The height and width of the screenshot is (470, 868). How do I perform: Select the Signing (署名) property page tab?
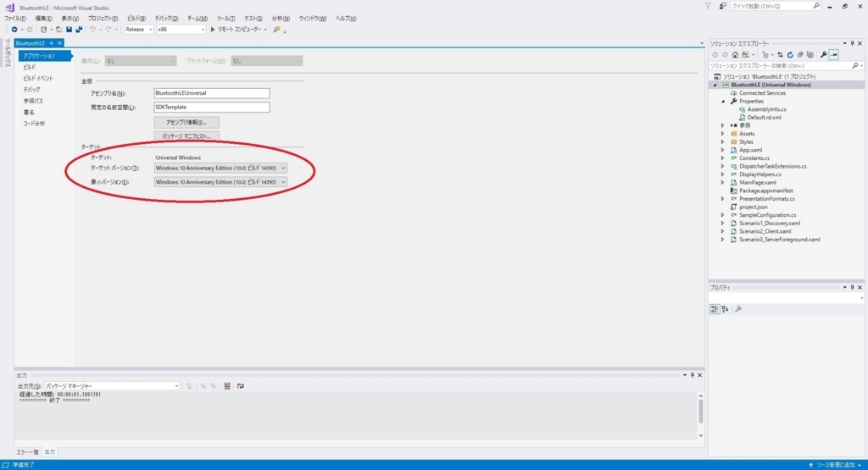[29, 113]
